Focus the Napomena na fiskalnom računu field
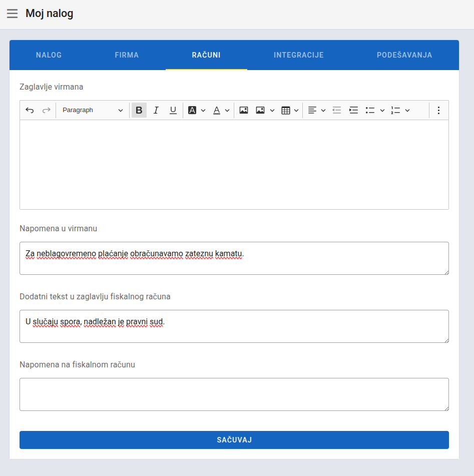The height and width of the screenshot is (476, 474). (234, 394)
